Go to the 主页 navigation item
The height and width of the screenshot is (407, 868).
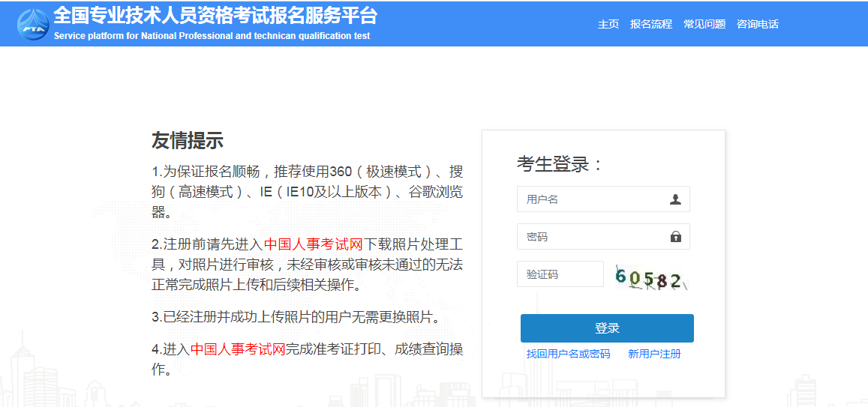pyautogui.click(x=608, y=24)
